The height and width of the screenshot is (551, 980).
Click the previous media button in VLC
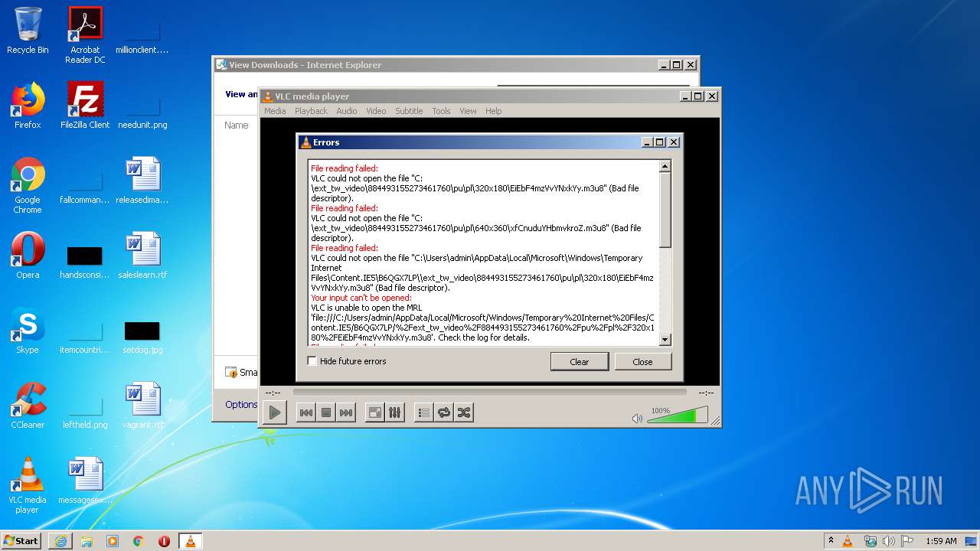[x=305, y=412]
